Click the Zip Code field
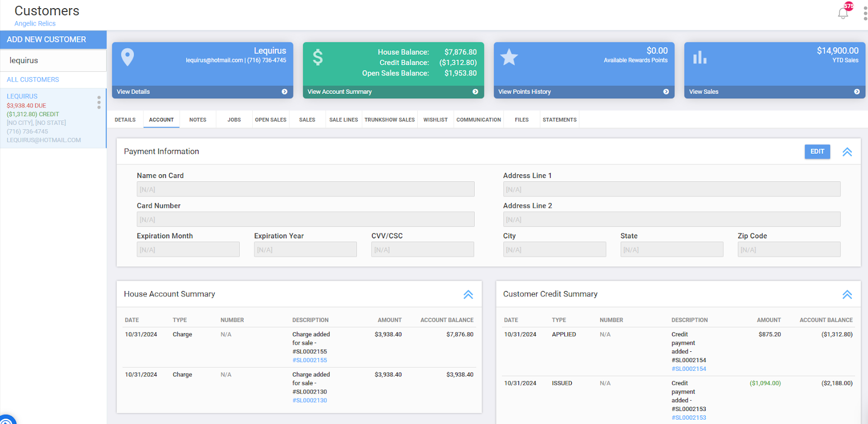This screenshot has width=868, height=424. [789, 250]
